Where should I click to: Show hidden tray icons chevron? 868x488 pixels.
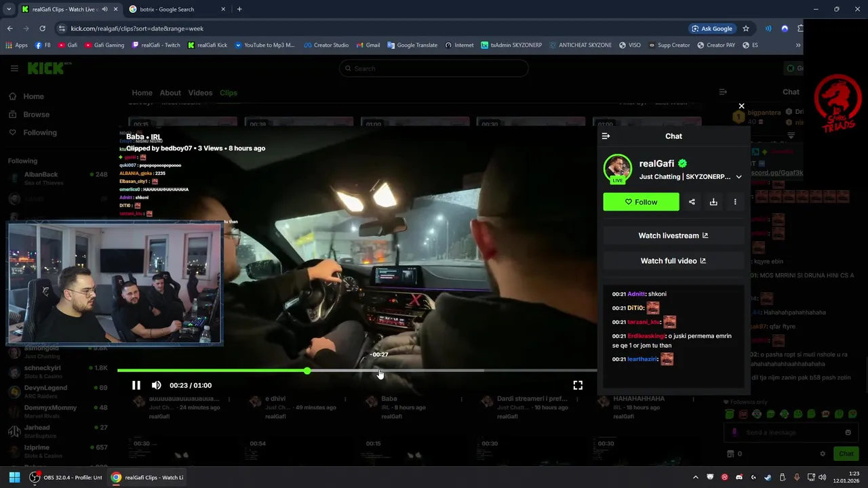tap(695, 477)
